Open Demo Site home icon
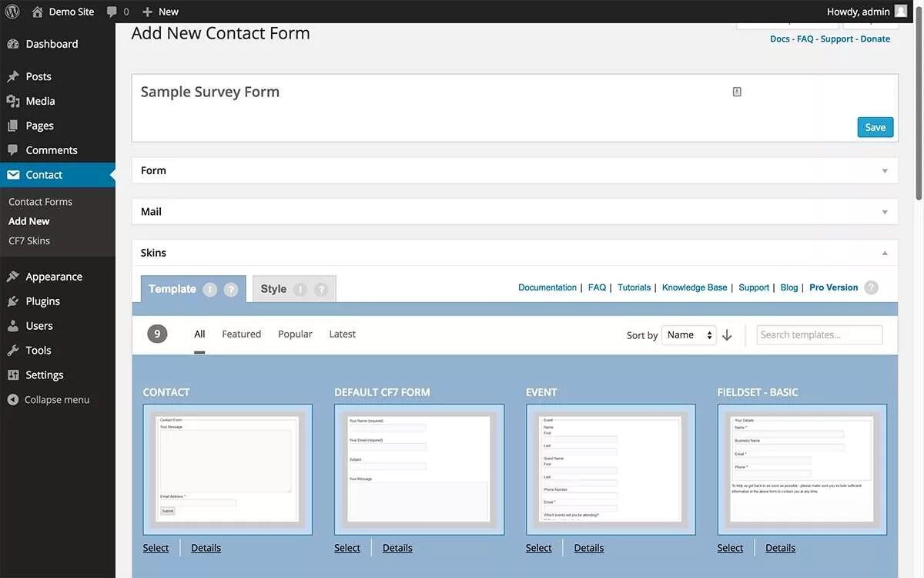The image size is (924, 578). coord(38,12)
